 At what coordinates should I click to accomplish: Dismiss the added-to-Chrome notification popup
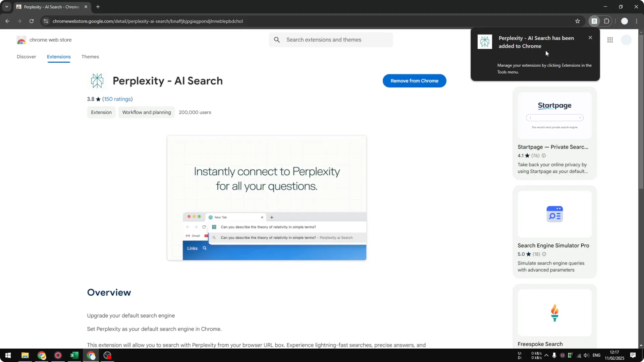pyautogui.click(x=590, y=37)
